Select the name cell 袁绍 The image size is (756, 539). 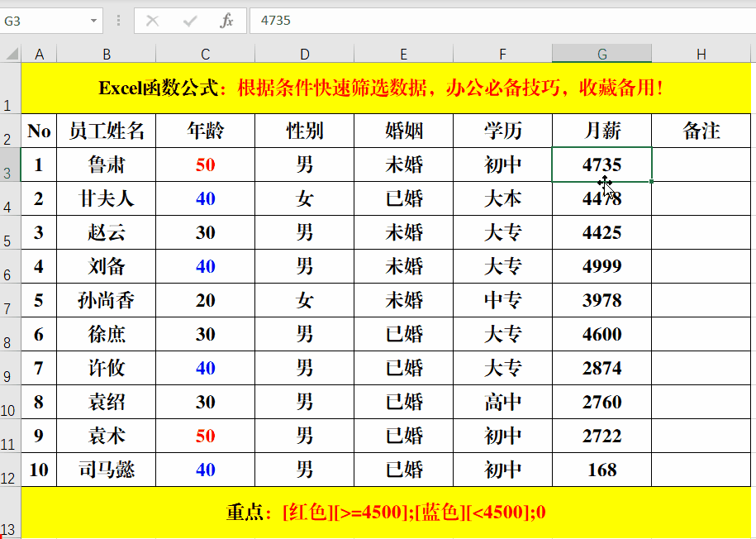pos(107,402)
